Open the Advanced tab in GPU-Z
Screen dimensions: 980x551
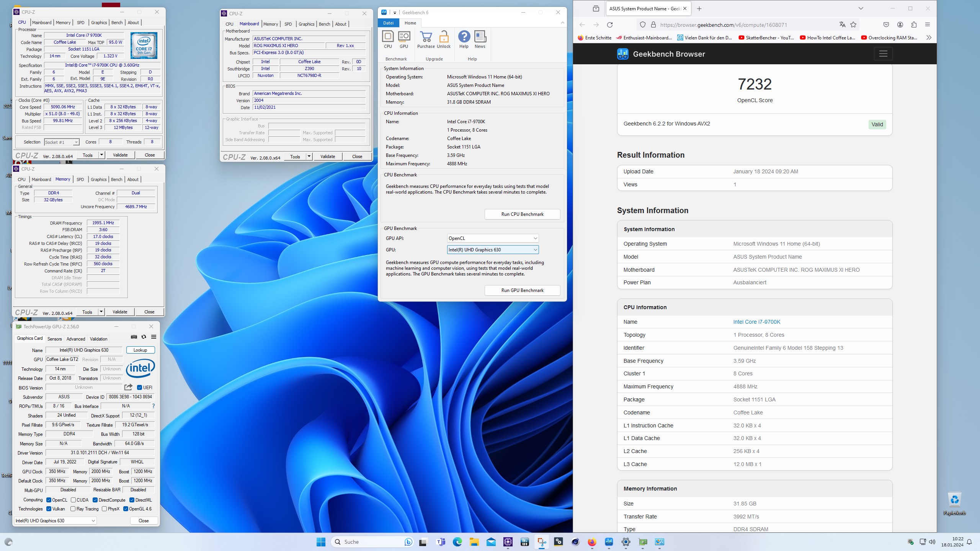[x=76, y=339]
